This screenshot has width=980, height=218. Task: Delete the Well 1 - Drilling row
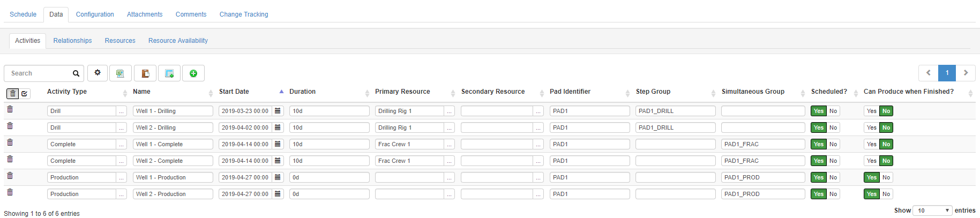(x=10, y=109)
